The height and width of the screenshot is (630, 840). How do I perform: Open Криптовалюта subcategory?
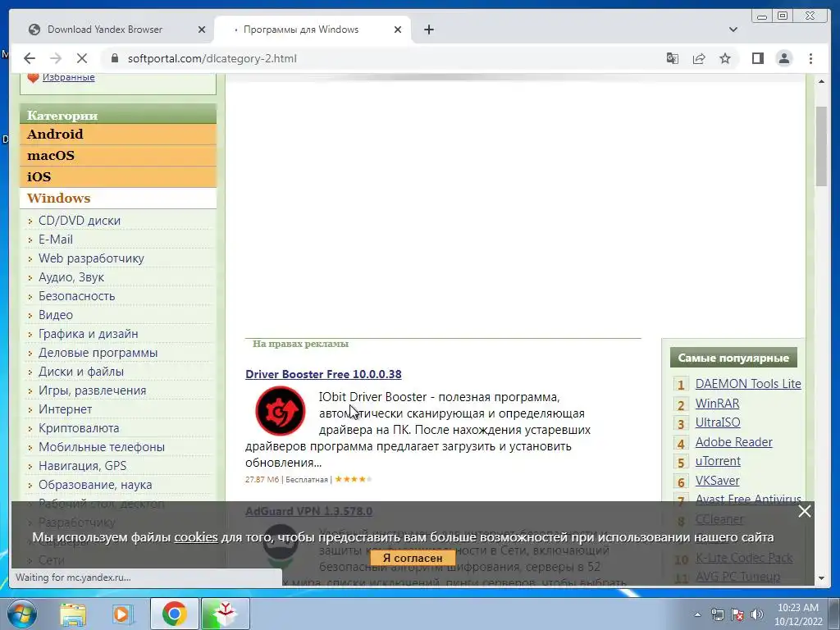click(x=79, y=428)
